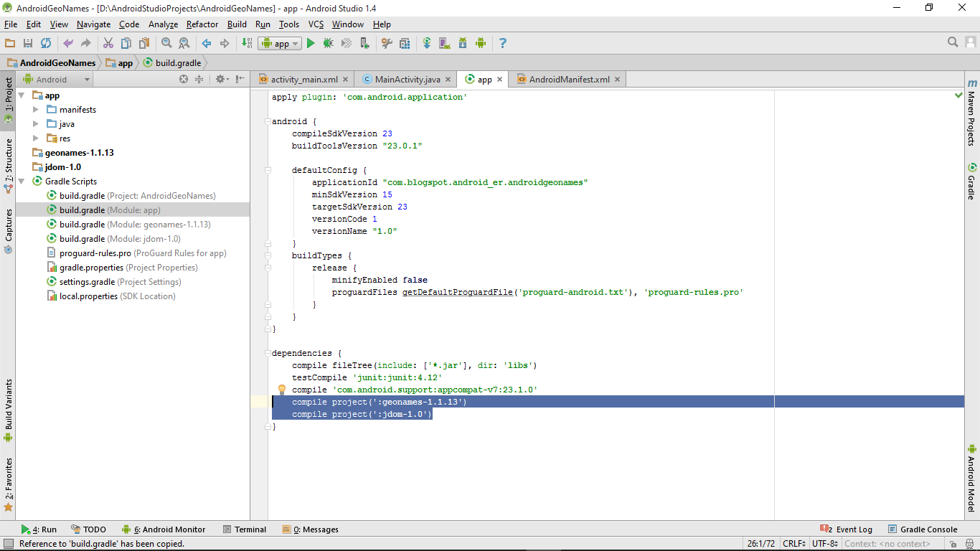980x551 pixels.
Task: Toggle the Build Variants side panel
Action: pyautogui.click(x=9, y=405)
